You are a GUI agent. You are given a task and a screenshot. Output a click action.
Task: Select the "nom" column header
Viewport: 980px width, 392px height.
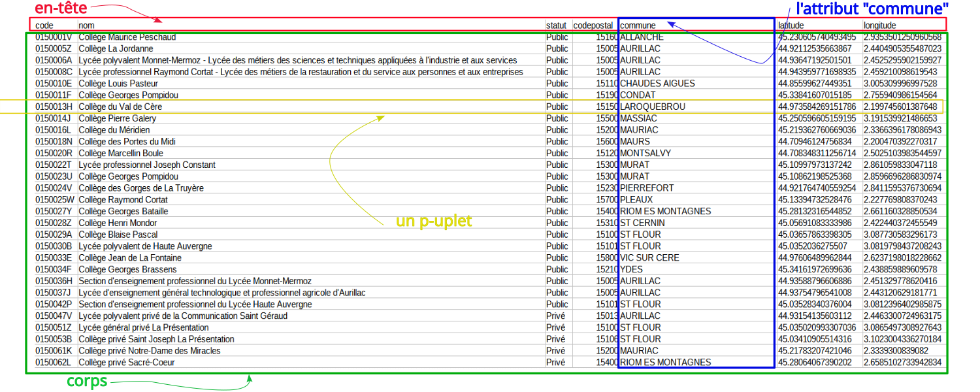coord(86,25)
